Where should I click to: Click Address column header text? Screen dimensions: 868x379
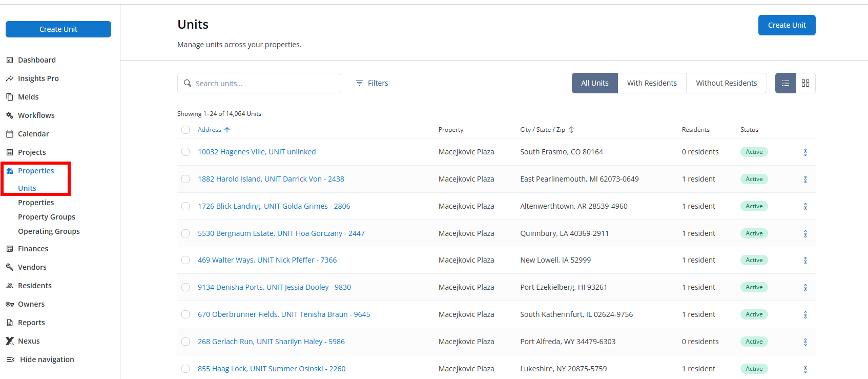point(210,130)
